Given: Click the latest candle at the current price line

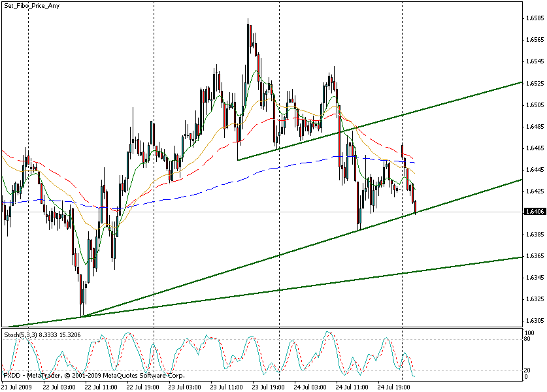Looking at the screenshot, I should tap(416, 208).
